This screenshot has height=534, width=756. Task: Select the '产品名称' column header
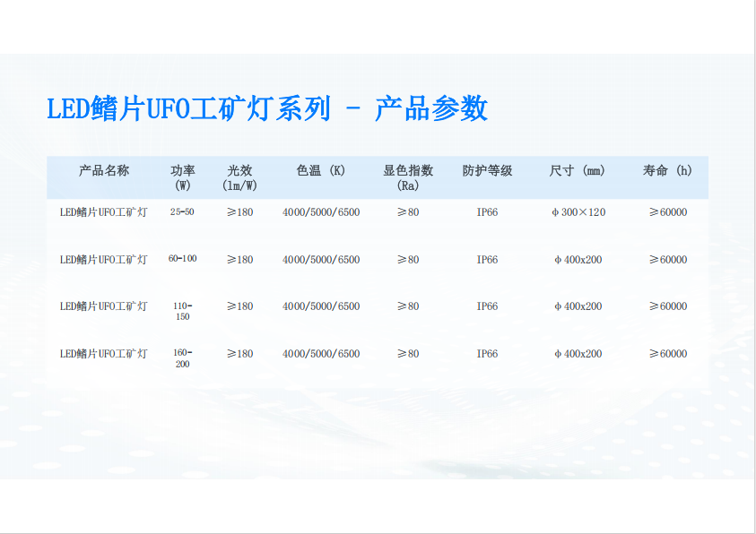tap(104, 170)
